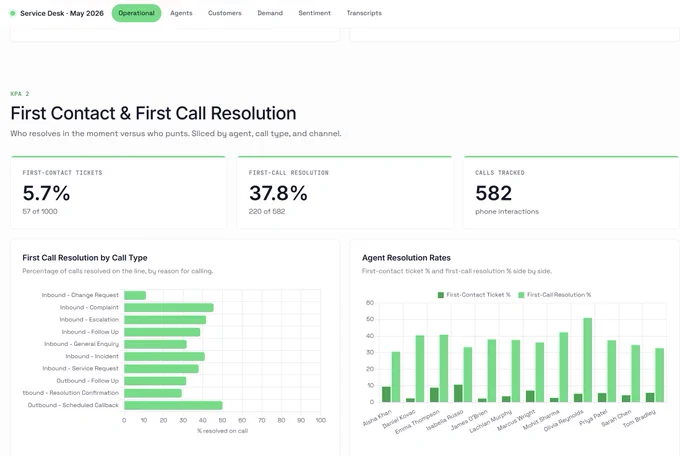Click Olivia Reynolds' tall light green bar
This screenshot has height=456, width=680.
click(588, 360)
